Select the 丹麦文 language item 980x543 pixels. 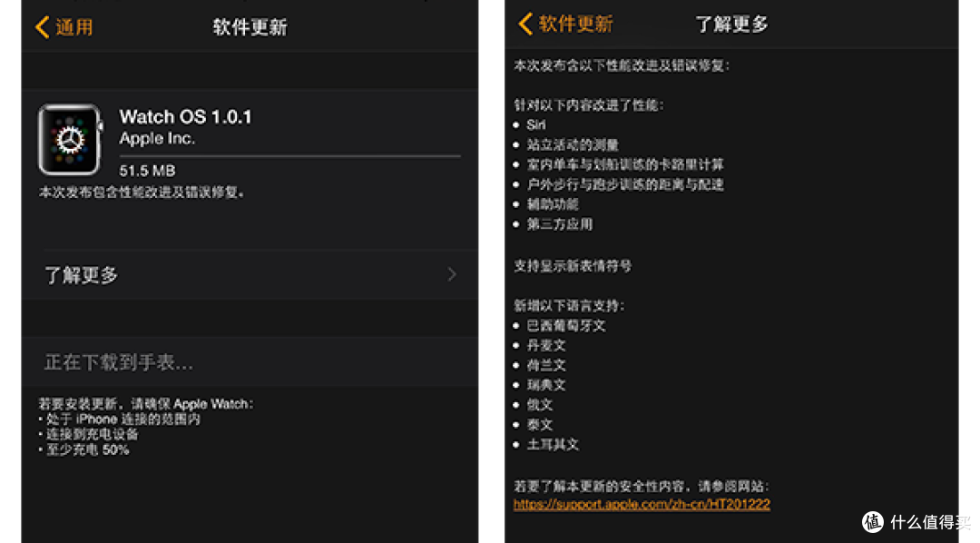click(x=546, y=345)
